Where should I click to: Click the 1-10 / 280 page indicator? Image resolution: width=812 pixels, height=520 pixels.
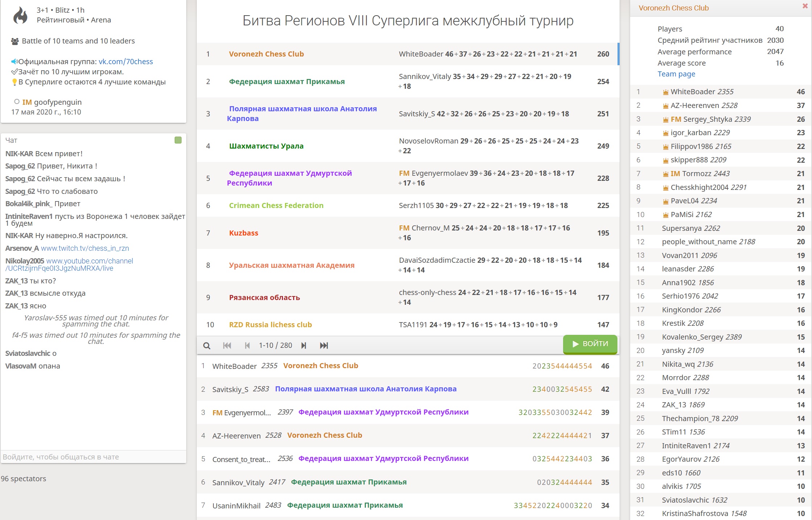click(x=275, y=345)
